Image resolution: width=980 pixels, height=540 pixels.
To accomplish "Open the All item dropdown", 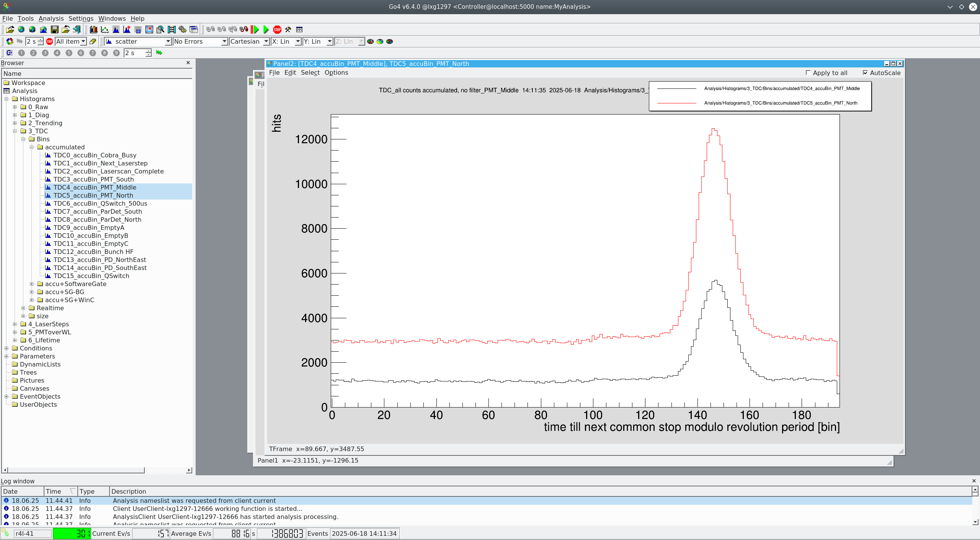I will 71,41.
